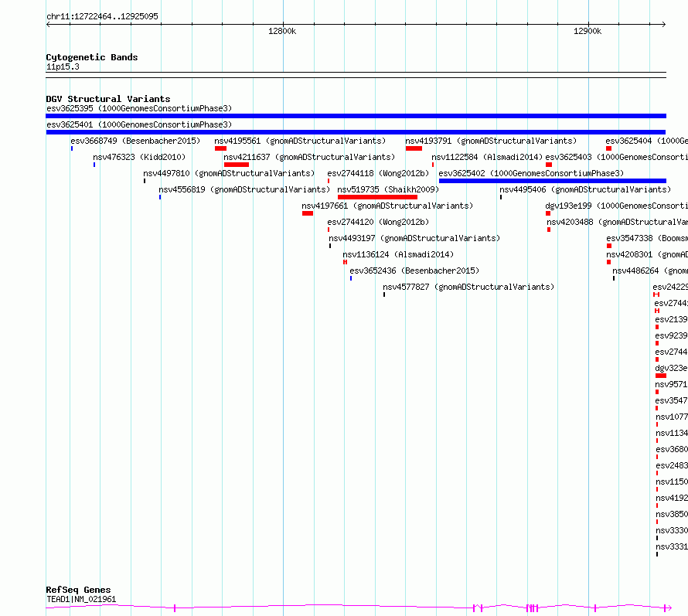
Task: Open esv3625404 variant label
Action: 647,141
